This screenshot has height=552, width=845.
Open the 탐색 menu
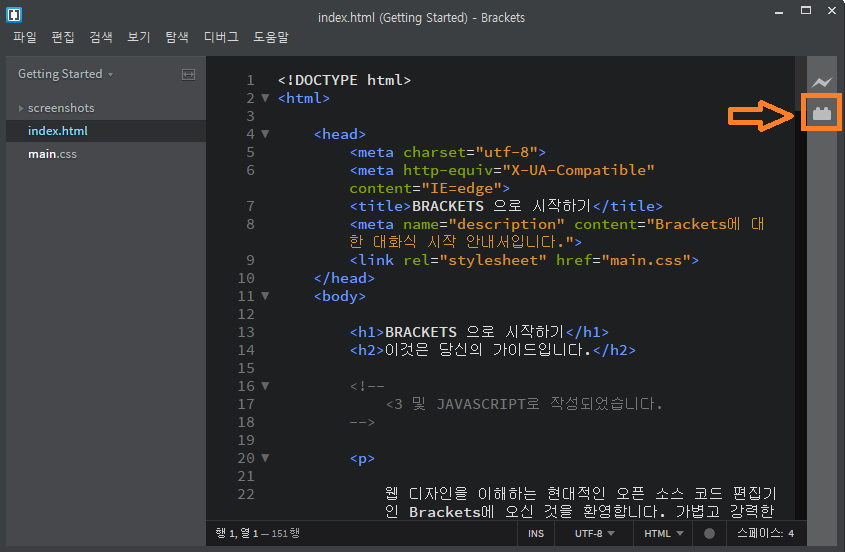click(x=177, y=37)
